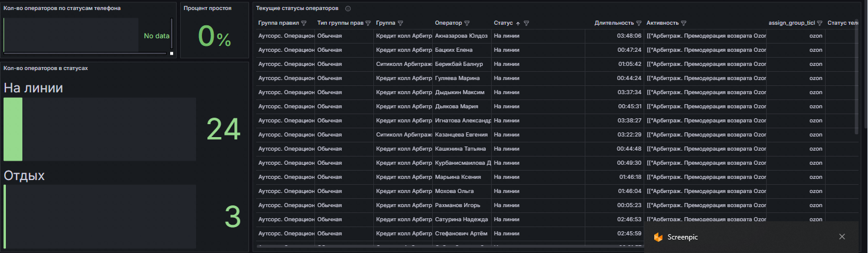Select operator cell Кашкнина Татьяна
The image size is (868, 253).
(462, 149)
